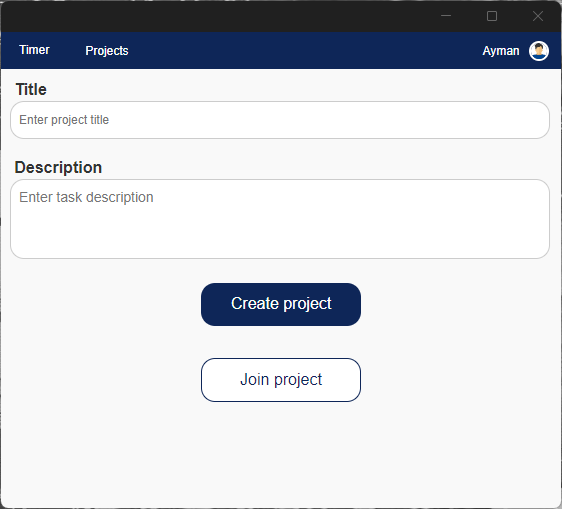
Task: Select Projects in the navigation bar
Action: pos(107,51)
